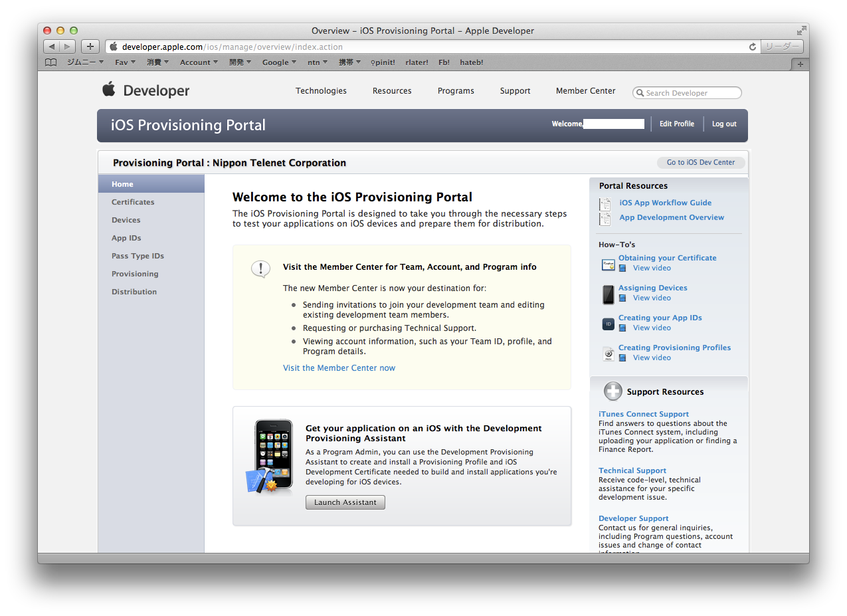Enter fullscreen using the window corner arrows
847x616 pixels.
(802, 31)
